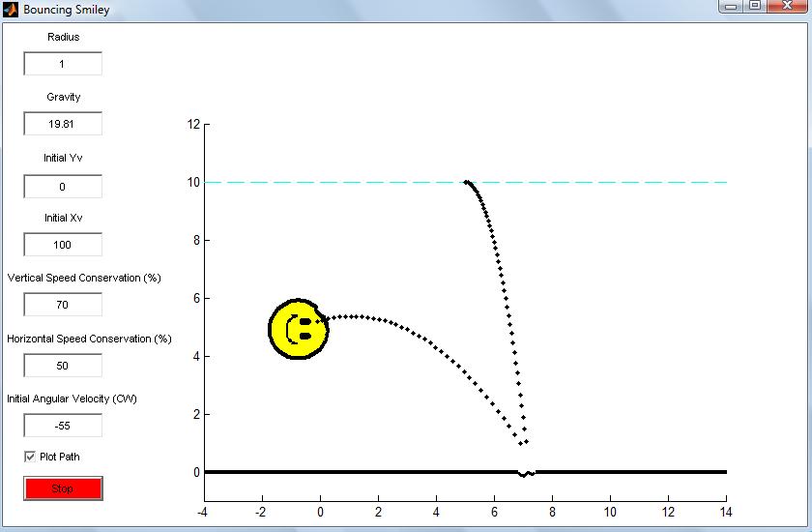812x532 pixels.
Task: Click the lowest bounce point of dotted path
Action: (521, 443)
